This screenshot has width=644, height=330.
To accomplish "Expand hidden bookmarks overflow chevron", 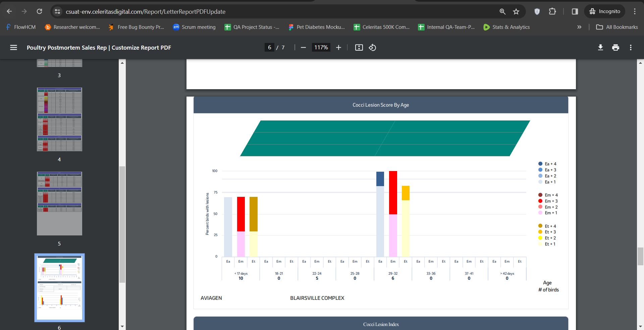I will [579, 27].
